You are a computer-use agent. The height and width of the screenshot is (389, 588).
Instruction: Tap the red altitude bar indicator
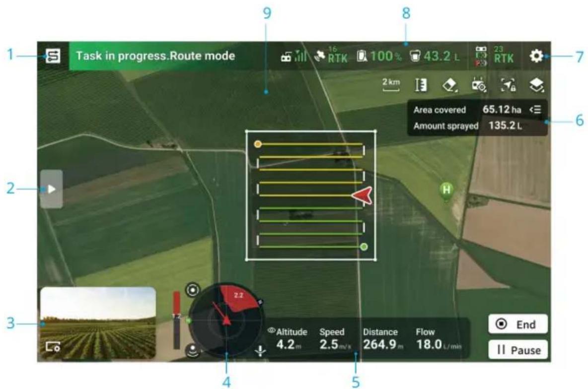click(x=176, y=320)
